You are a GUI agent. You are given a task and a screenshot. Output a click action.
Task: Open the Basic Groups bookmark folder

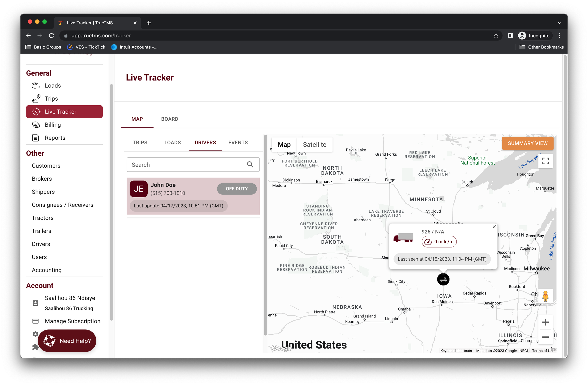click(x=43, y=47)
